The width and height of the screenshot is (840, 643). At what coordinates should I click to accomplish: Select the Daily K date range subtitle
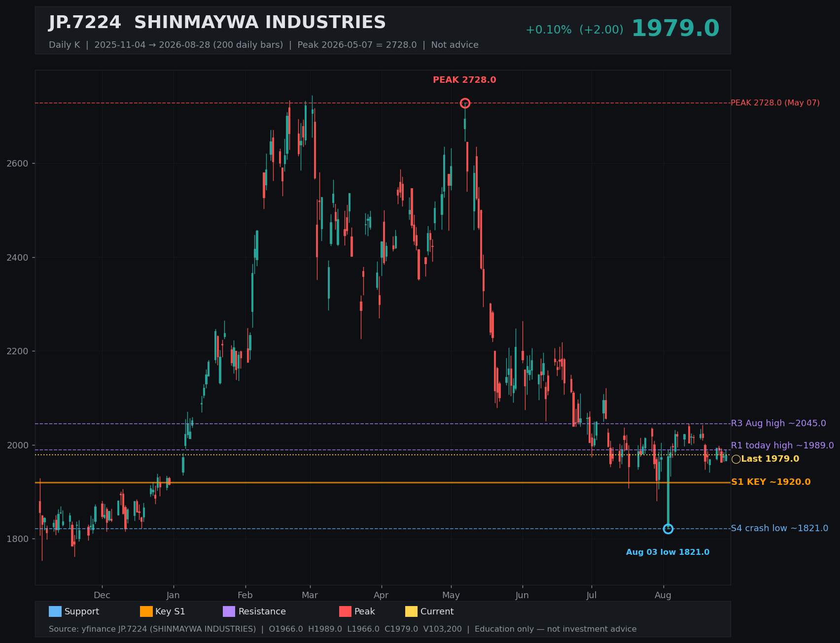pyautogui.click(x=264, y=45)
